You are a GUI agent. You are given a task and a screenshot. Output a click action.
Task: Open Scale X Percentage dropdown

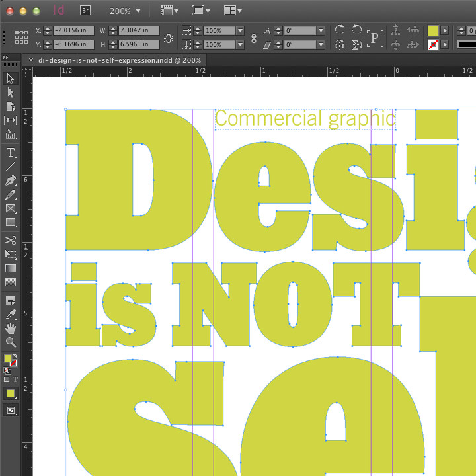point(240,30)
